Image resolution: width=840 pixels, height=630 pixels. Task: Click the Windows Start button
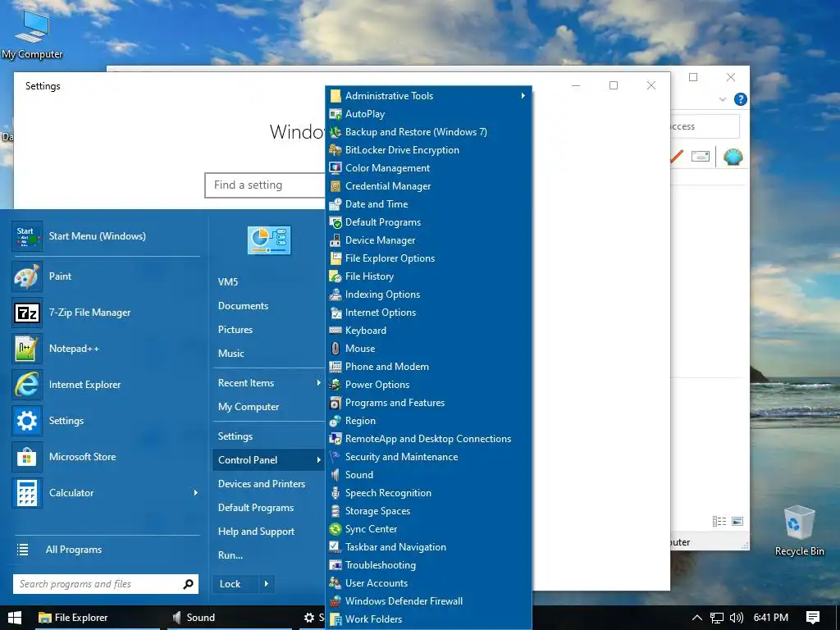pos(15,618)
